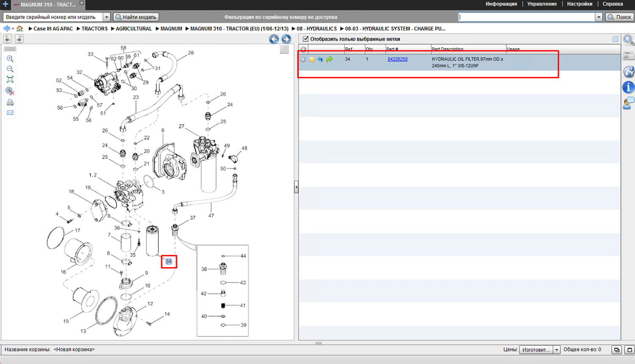This screenshot has width=635, height=364.
Task: Click the Найти модель button
Action: 136,17
